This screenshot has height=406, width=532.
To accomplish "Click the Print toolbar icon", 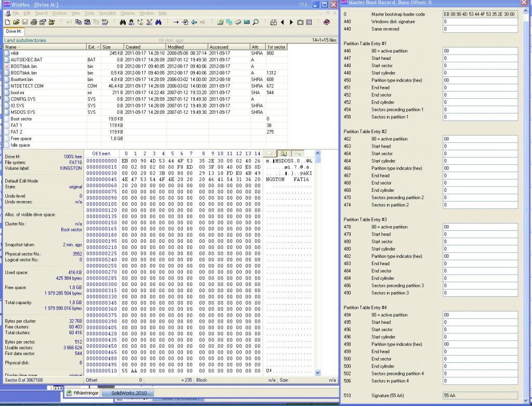I will tap(34, 22).
